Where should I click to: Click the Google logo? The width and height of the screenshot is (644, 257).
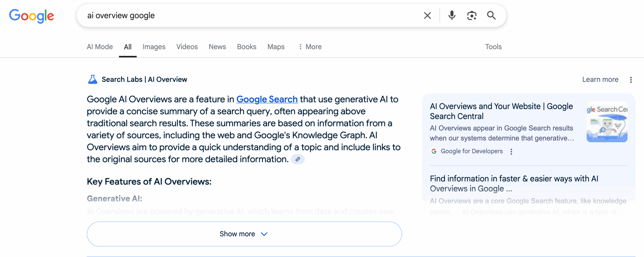click(31, 16)
